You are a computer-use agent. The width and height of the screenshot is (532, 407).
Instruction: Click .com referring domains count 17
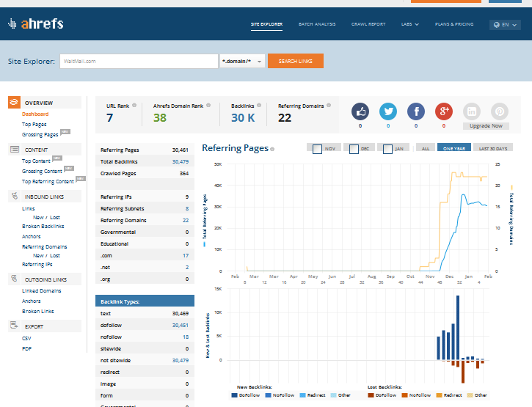(186, 255)
